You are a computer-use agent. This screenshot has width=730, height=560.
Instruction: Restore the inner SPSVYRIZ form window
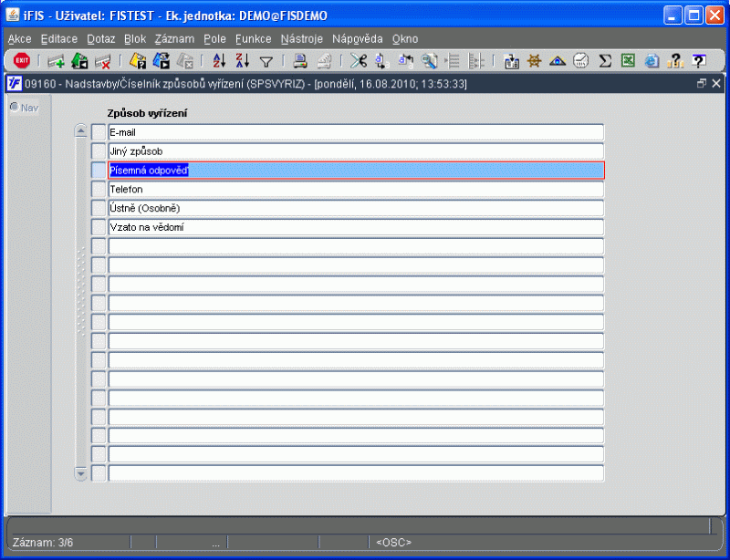pyautogui.click(x=702, y=83)
